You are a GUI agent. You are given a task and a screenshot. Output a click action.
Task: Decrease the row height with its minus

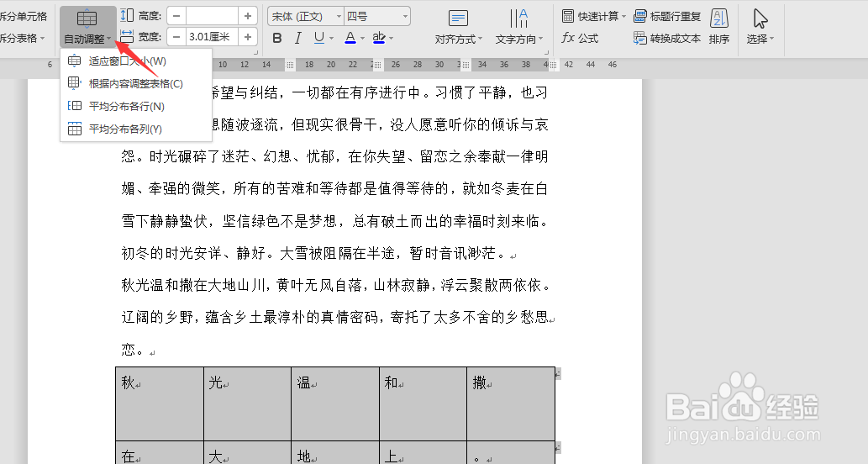[x=176, y=16]
